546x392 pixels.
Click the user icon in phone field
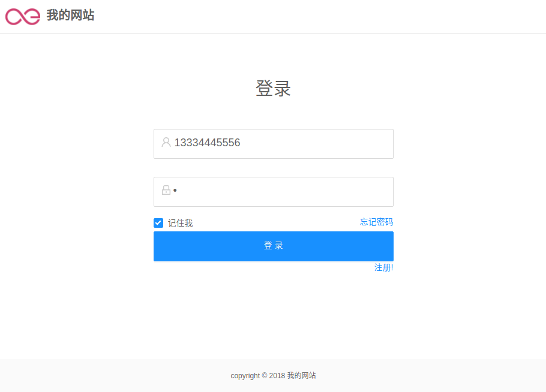coord(166,142)
